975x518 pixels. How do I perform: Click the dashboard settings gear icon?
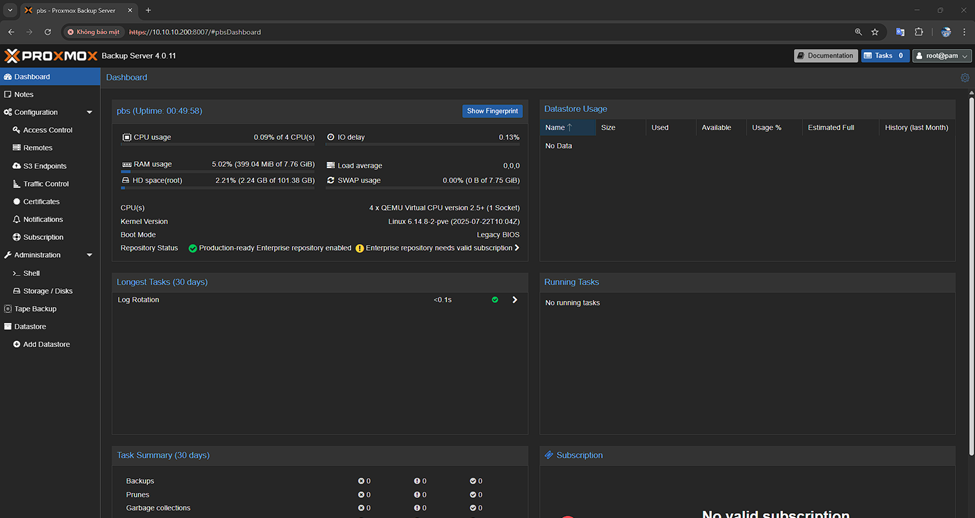[964, 77]
